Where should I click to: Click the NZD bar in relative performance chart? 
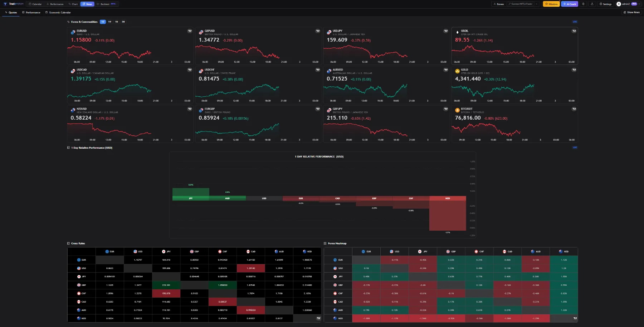[x=448, y=213]
